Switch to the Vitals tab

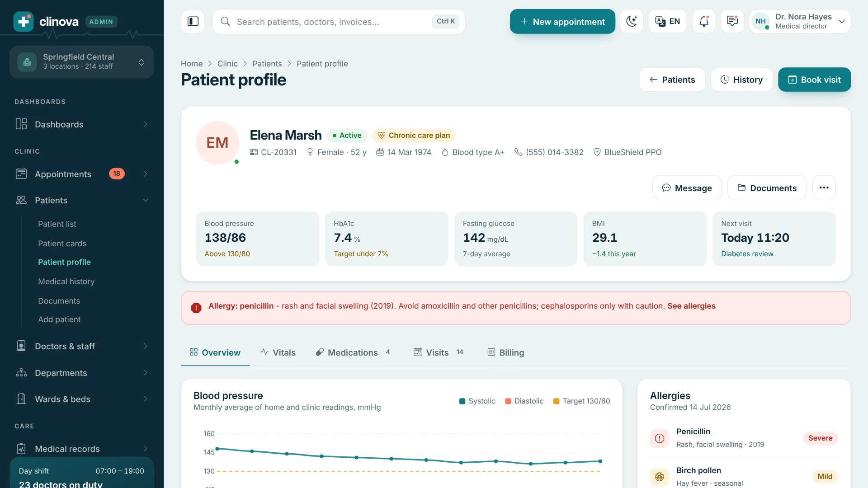pos(278,352)
